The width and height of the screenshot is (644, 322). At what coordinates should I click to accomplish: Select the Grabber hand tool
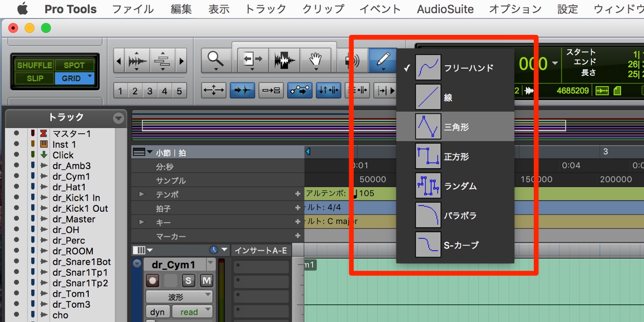tap(315, 61)
